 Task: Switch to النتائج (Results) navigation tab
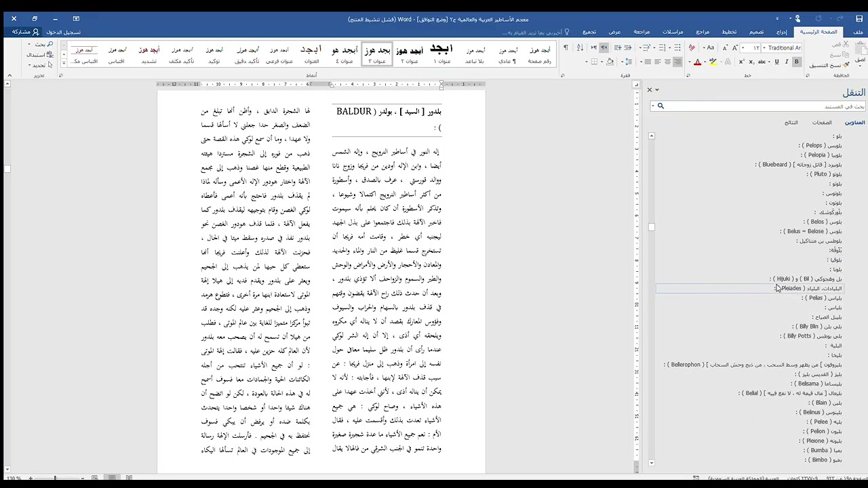[x=791, y=123]
